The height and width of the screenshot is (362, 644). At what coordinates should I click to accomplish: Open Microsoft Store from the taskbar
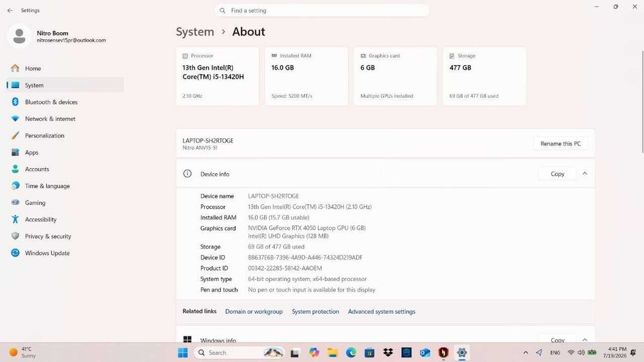369,352
